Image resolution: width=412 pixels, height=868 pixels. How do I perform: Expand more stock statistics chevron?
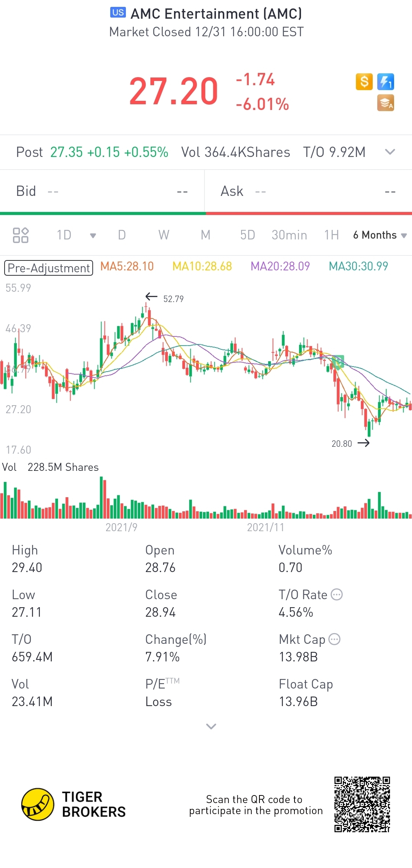[211, 726]
